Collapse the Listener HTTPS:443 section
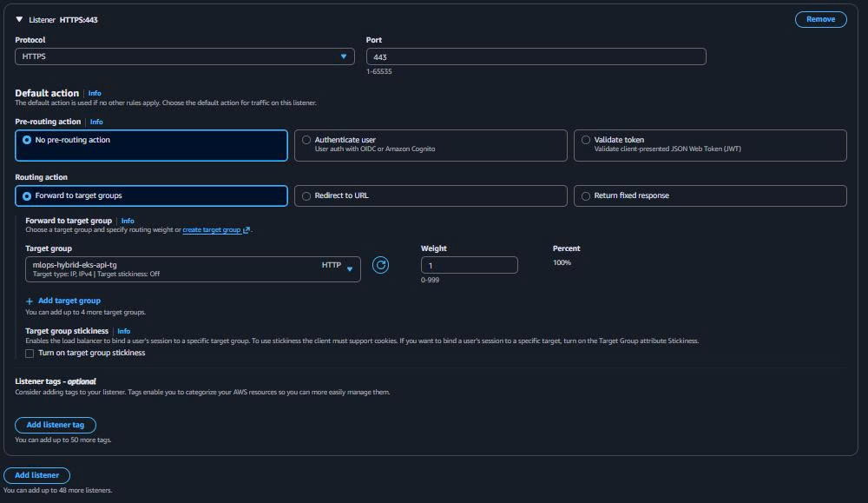The image size is (868, 503). tap(19, 18)
